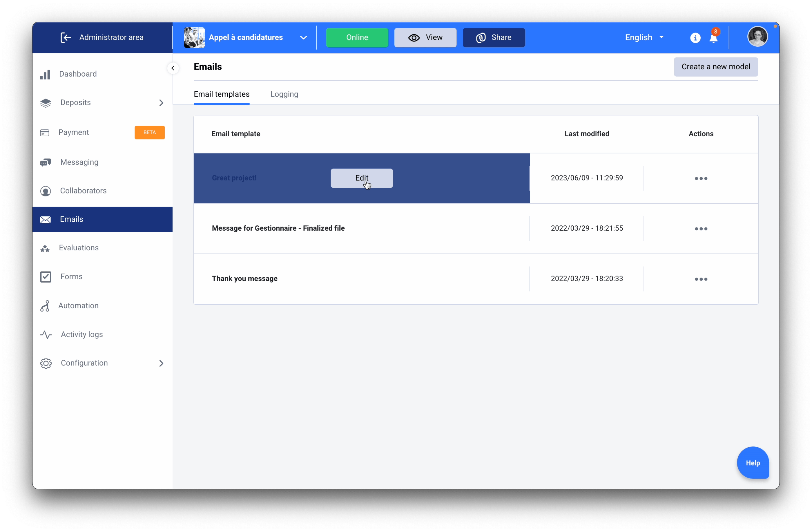Select the Automation sidebar icon

pos(46,306)
